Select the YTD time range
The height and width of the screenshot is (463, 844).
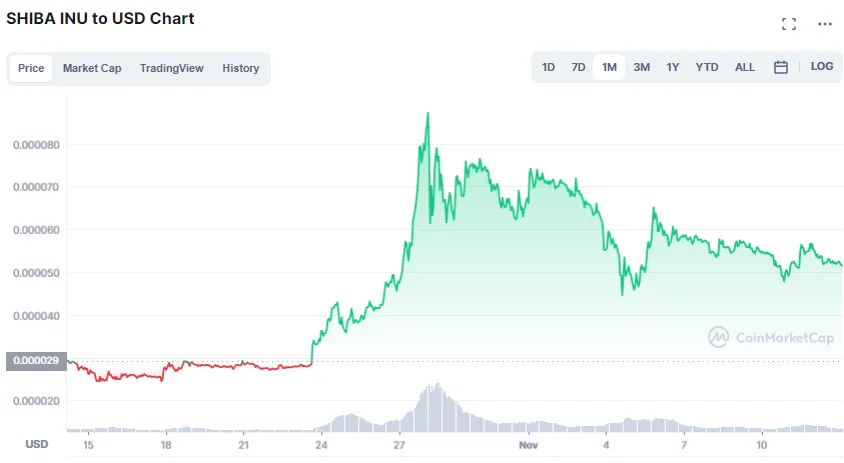707,67
